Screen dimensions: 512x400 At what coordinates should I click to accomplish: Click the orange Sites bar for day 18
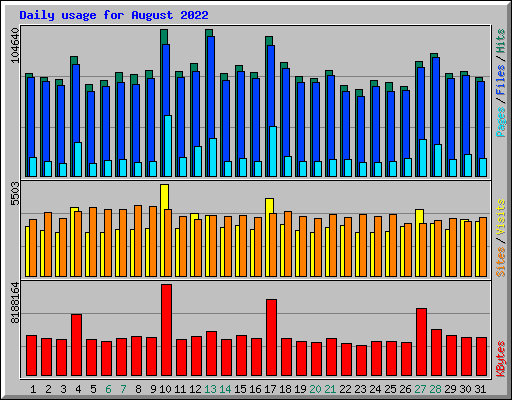(288, 244)
